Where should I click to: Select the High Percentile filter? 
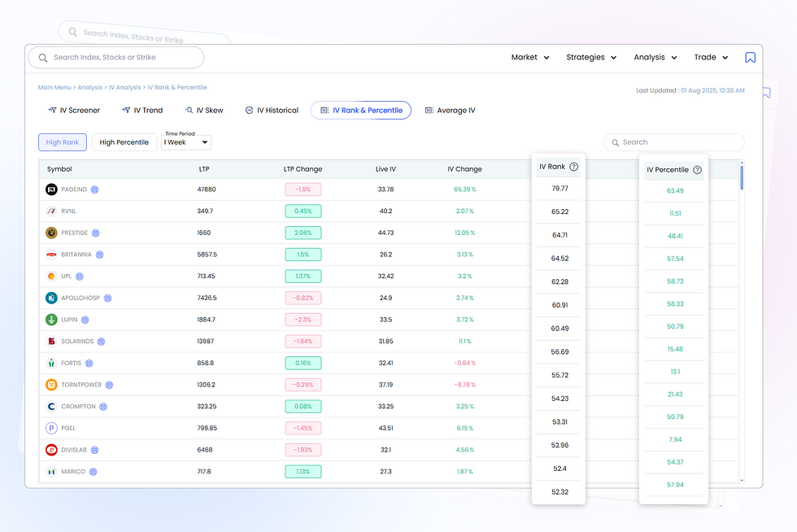coord(124,142)
